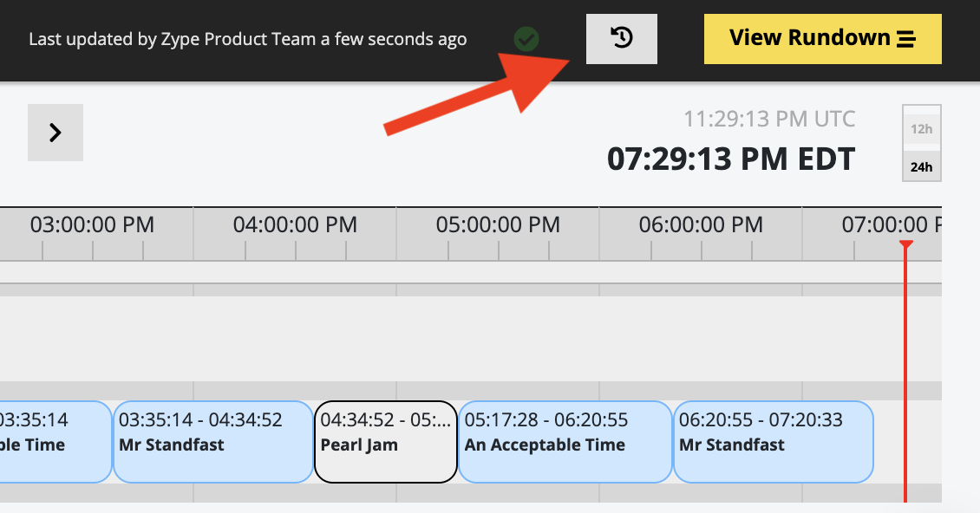
Task: Click the 07:00:00 PM ruler label
Action: tap(892, 224)
